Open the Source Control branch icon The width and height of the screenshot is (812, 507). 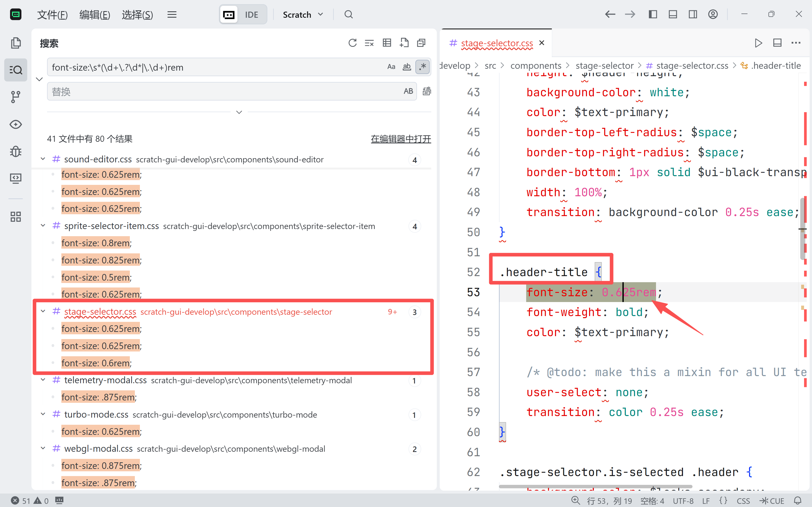click(15, 97)
